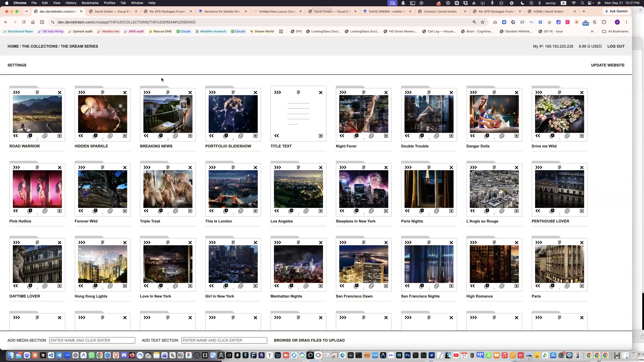Click the ADD TEXT SECTION name field
Image resolution: width=644 pixels, height=362 pixels.
coord(224,340)
